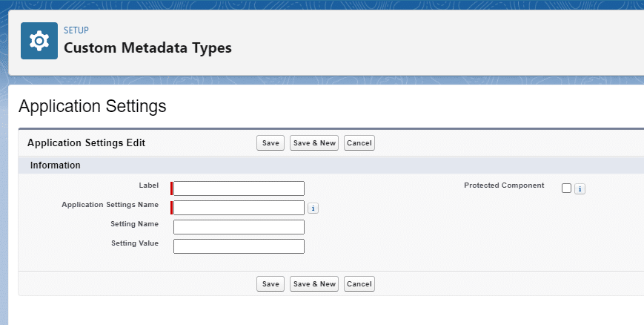Click the top Cancel button

(359, 143)
